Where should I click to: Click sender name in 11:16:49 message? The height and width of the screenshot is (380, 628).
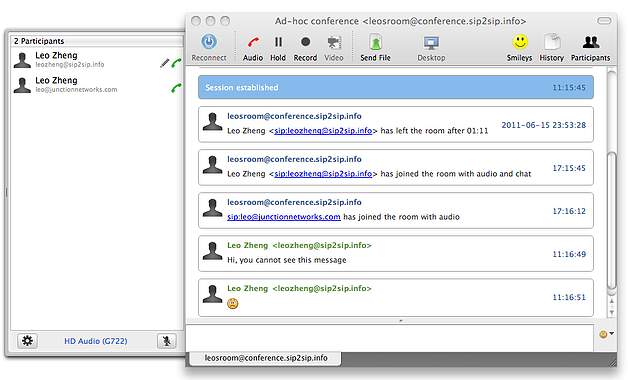coord(299,245)
